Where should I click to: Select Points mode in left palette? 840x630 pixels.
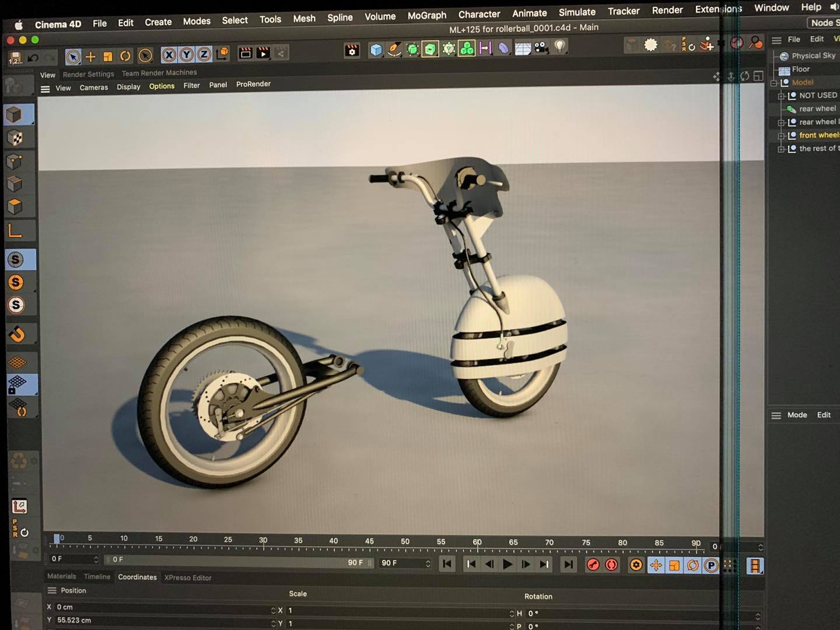pos(15,161)
